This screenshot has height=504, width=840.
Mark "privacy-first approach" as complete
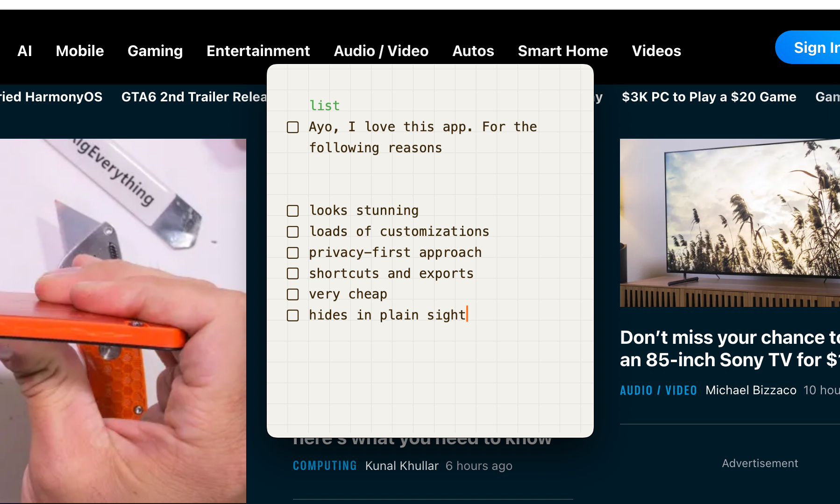click(x=292, y=252)
